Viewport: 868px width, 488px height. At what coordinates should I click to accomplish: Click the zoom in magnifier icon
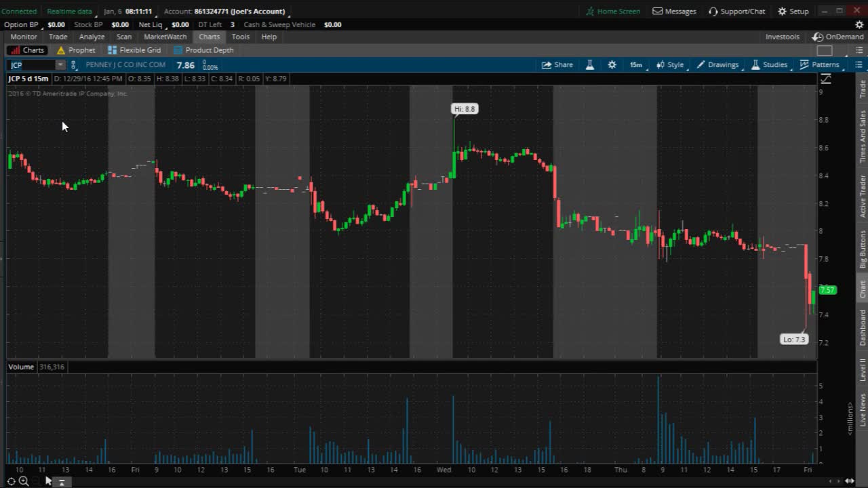pyautogui.click(x=24, y=481)
